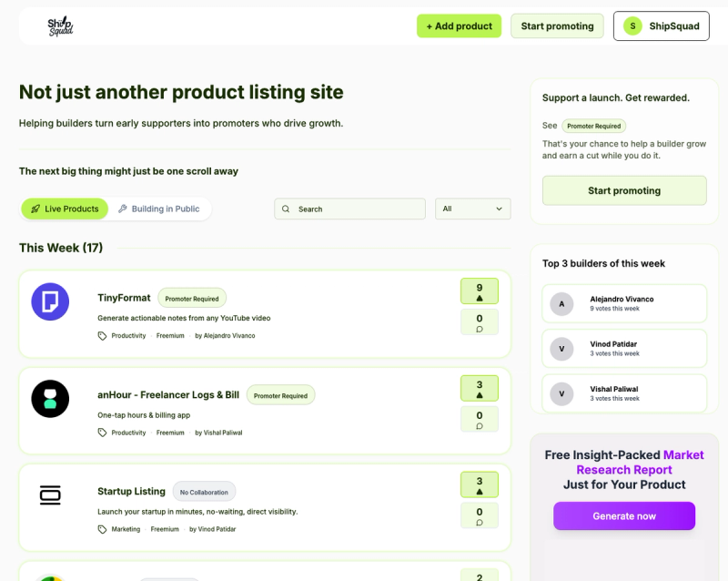
Task: Open the TinyFormat product title
Action: pos(124,298)
